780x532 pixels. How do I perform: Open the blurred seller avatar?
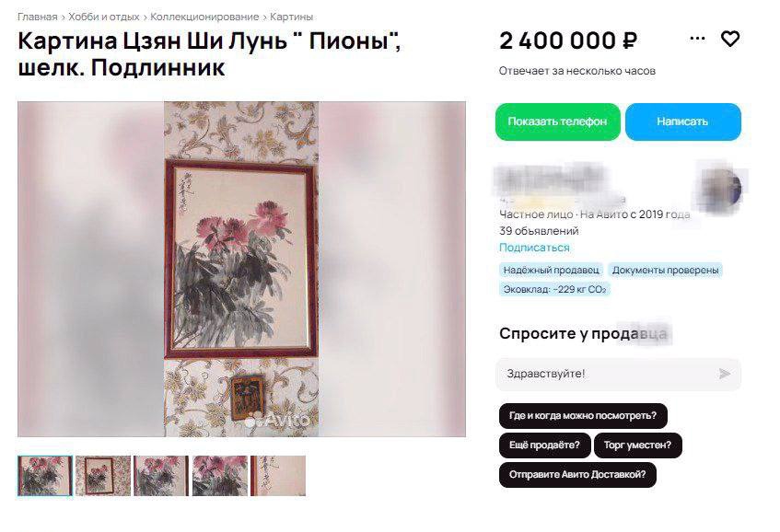pos(721,190)
